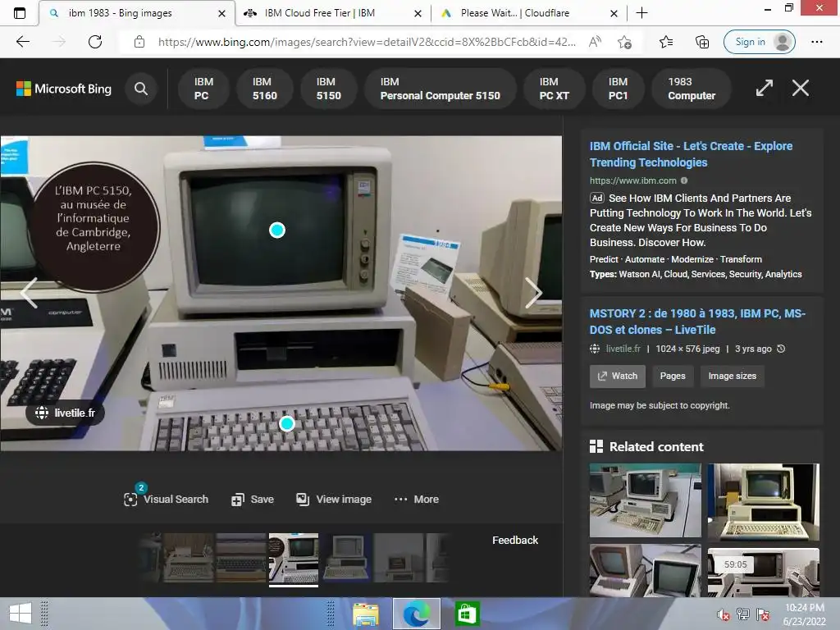Image resolution: width=840 pixels, height=630 pixels.
Task: Click the address bar URL
Action: click(x=367, y=42)
